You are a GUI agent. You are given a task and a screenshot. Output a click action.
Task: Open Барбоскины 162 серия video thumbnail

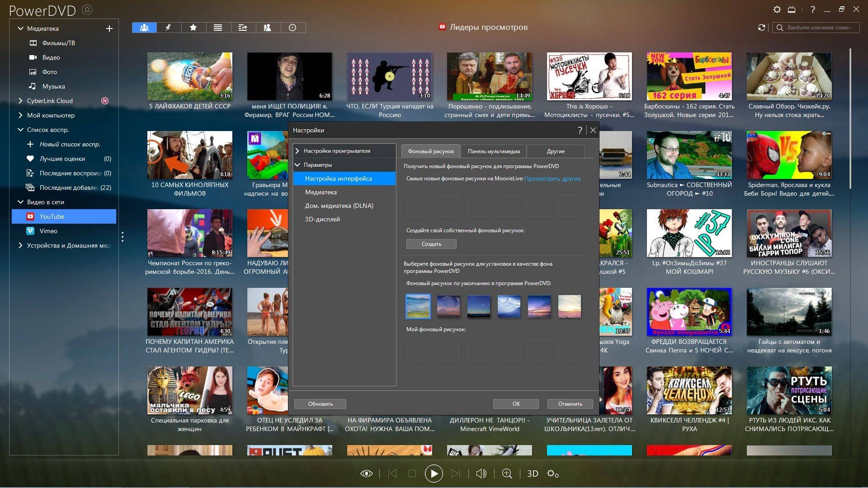click(x=689, y=76)
